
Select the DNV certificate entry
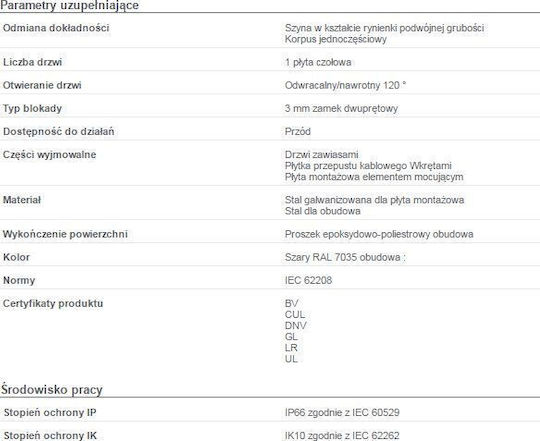(x=295, y=326)
